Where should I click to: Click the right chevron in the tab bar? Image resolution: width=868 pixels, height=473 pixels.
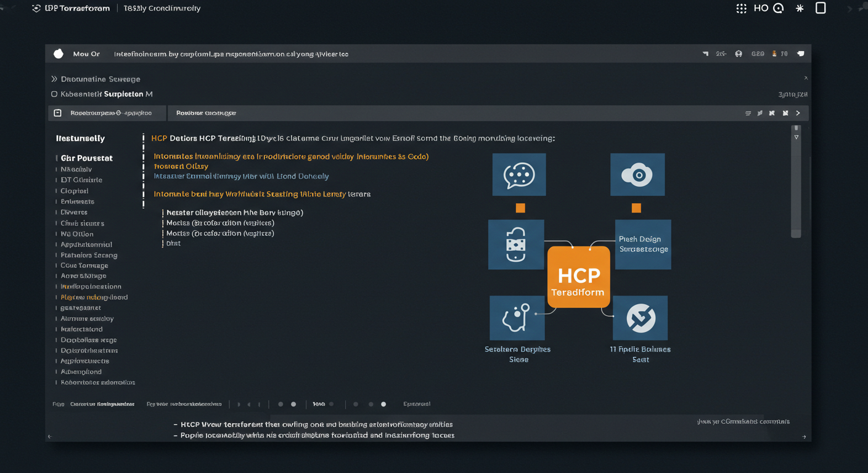click(x=798, y=113)
